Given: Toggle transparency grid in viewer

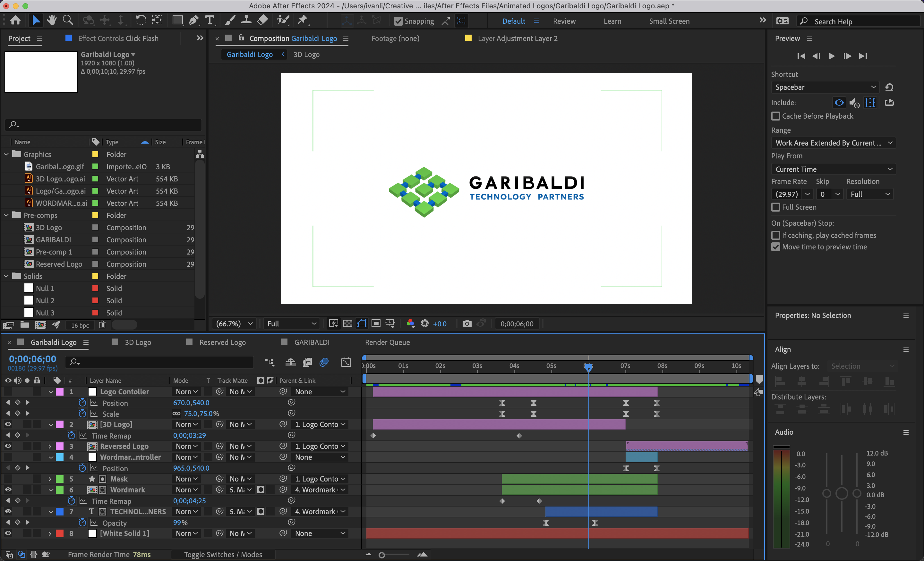Looking at the screenshot, I should click(x=348, y=323).
